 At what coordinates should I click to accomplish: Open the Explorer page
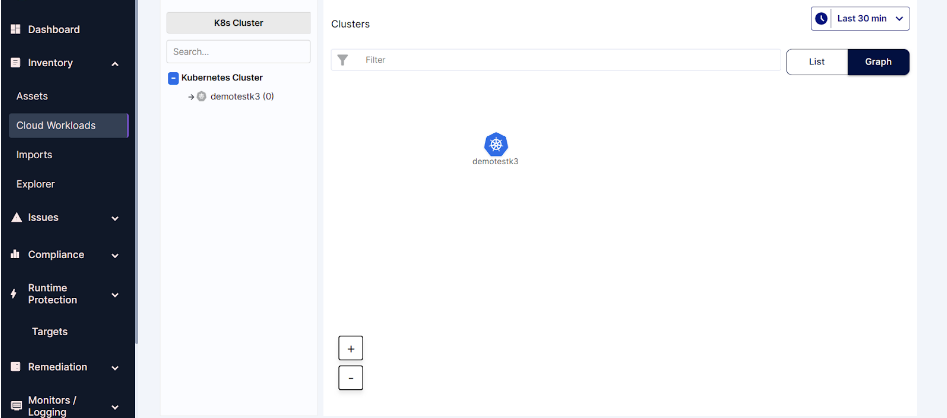coord(36,184)
